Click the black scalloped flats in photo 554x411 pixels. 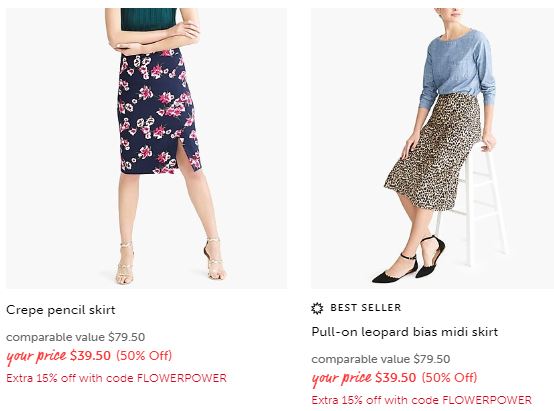click(x=410, y=260)
